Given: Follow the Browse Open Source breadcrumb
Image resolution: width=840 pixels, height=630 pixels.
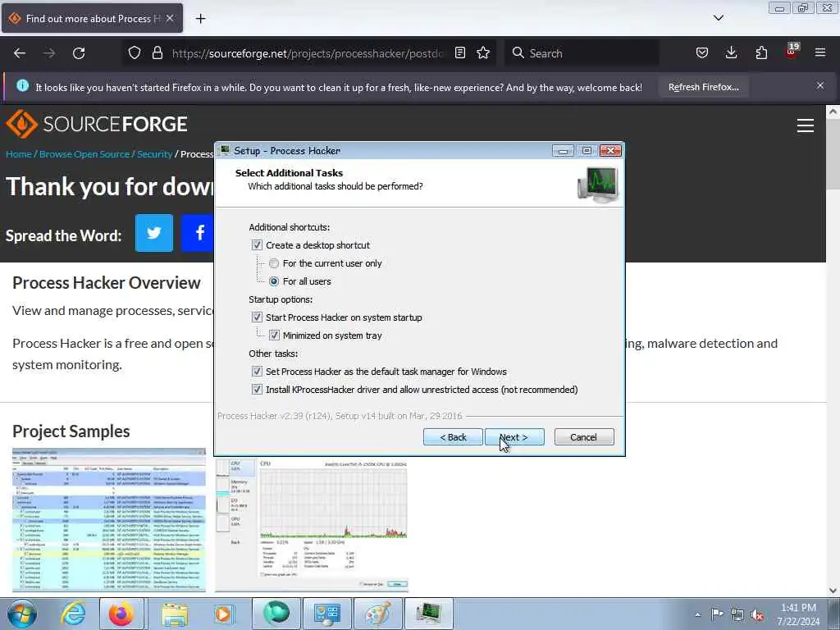Looking at the screenshot, I should tap(84, 154).
